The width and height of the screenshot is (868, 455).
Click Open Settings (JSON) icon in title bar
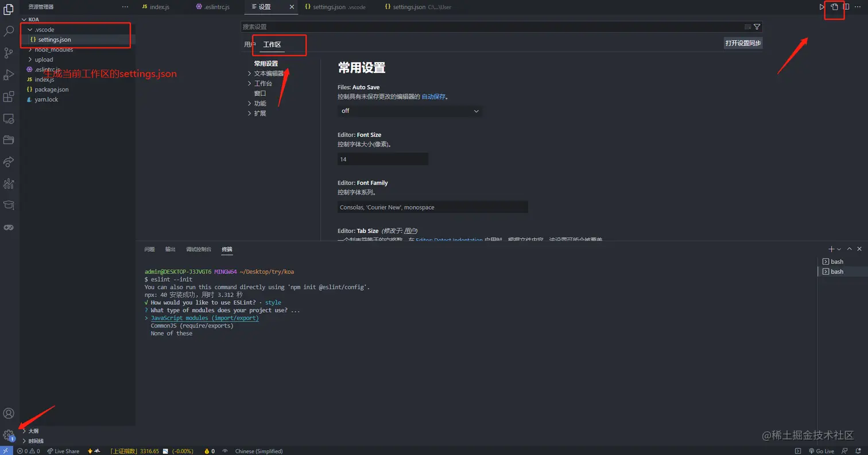pos(834,7)
